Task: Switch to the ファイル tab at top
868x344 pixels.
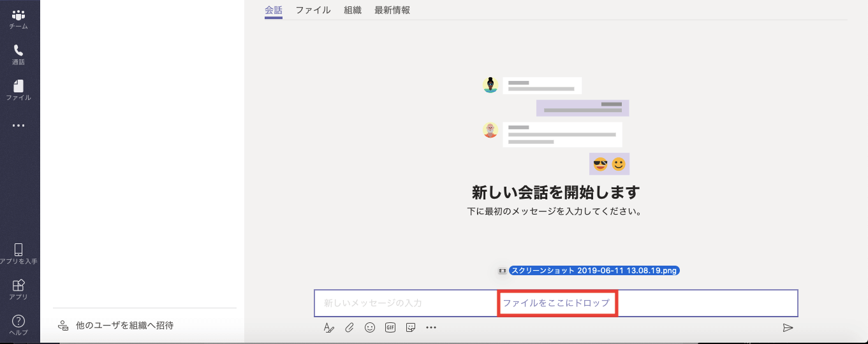Action: pos(313,10)
